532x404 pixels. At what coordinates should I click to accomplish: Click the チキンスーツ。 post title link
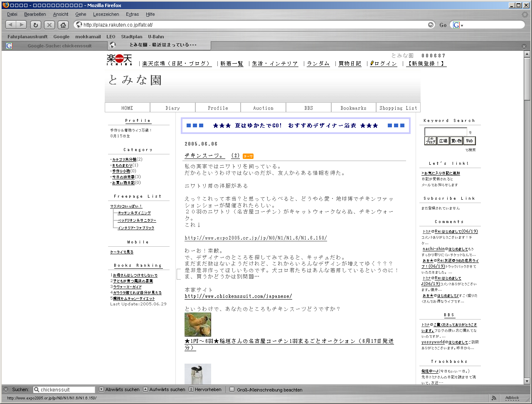[204, 156]
